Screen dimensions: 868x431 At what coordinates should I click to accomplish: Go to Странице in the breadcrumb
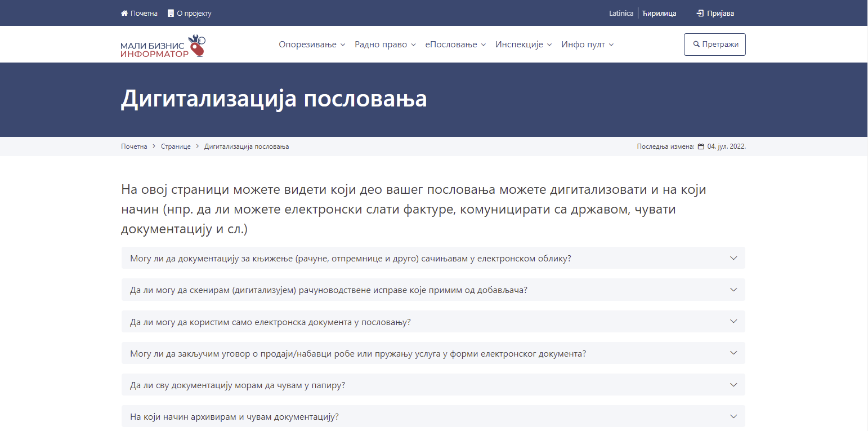(176, 146)
